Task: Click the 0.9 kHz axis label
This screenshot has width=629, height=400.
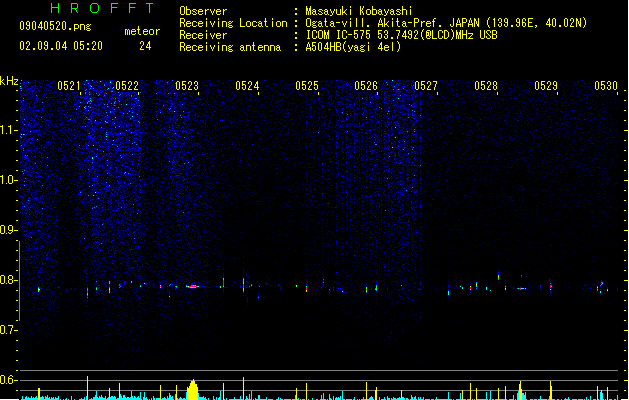Action: pos(8,230)
